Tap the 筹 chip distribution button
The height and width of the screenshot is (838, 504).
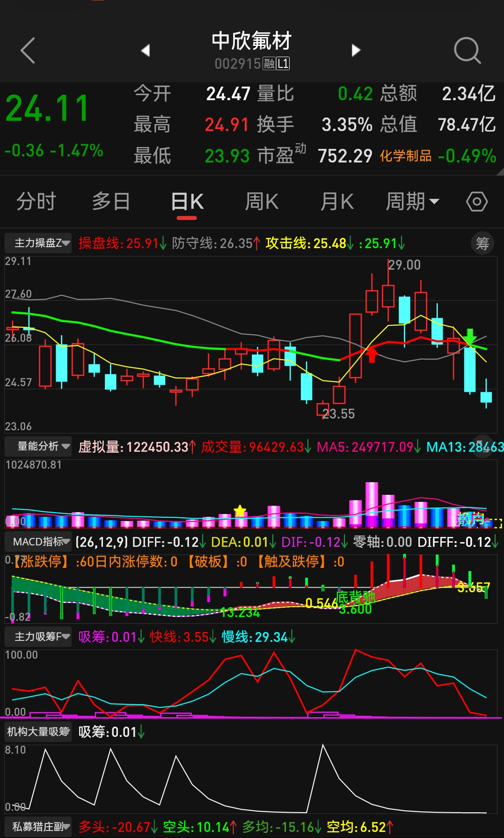[482, 243]
